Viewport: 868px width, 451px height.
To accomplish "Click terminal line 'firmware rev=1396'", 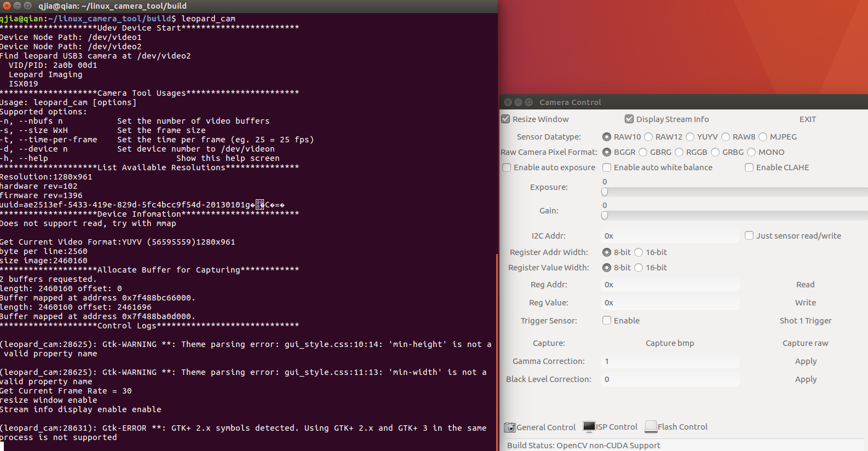I will 42,195.
